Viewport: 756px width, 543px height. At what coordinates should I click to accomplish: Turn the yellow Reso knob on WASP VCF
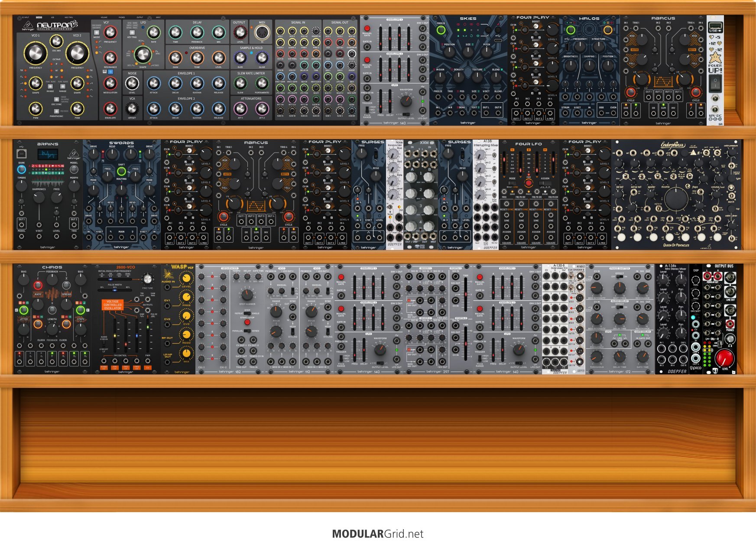186,335
